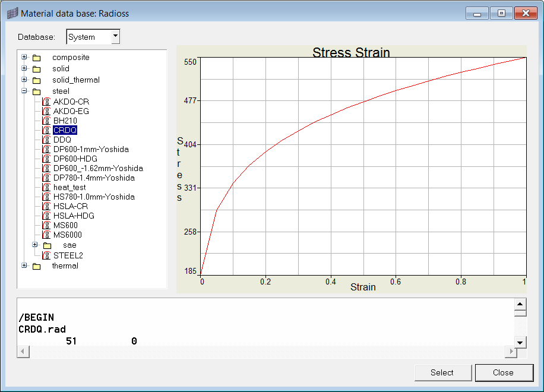This screenshot has width=544, height=392.
Task: Click the Stress Strain chart title
Action: tap(351, 52)
